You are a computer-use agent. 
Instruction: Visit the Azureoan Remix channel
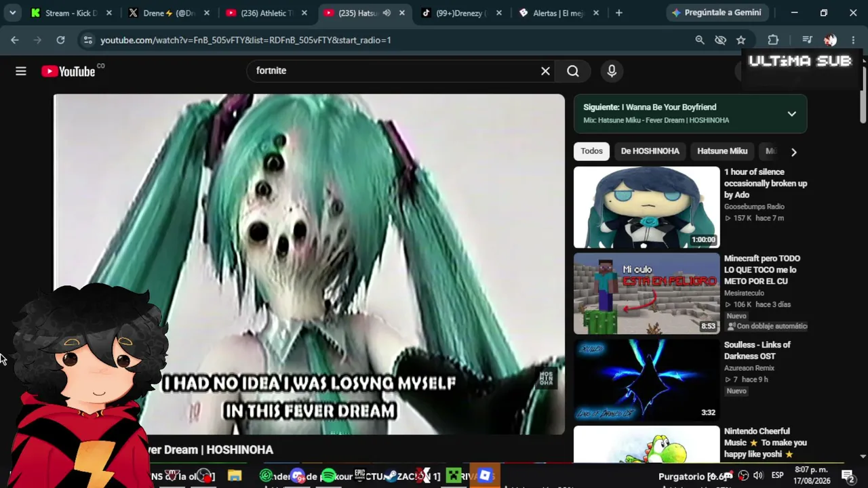[x=749, y=368]
